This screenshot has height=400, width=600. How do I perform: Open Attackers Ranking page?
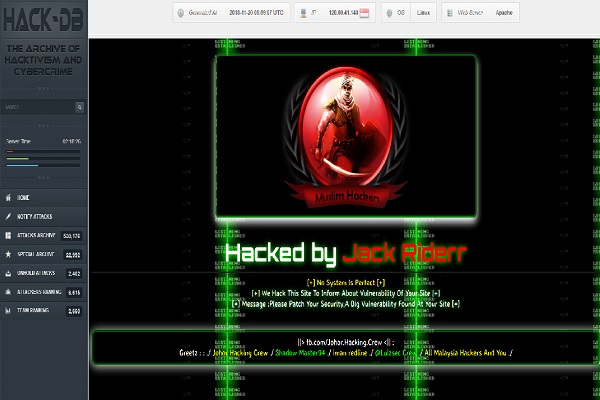(39, 292)
